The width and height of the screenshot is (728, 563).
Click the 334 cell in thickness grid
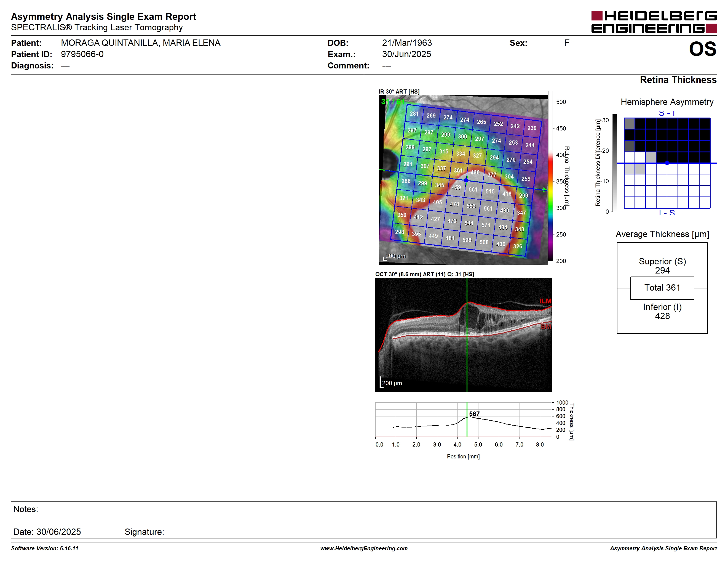point(461,154)
